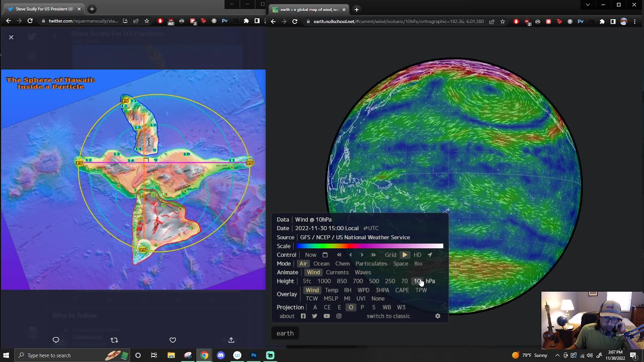The height and width of the screenshot is (362, 644).
Task: Select Particulates mode
Action: [371, 263]
